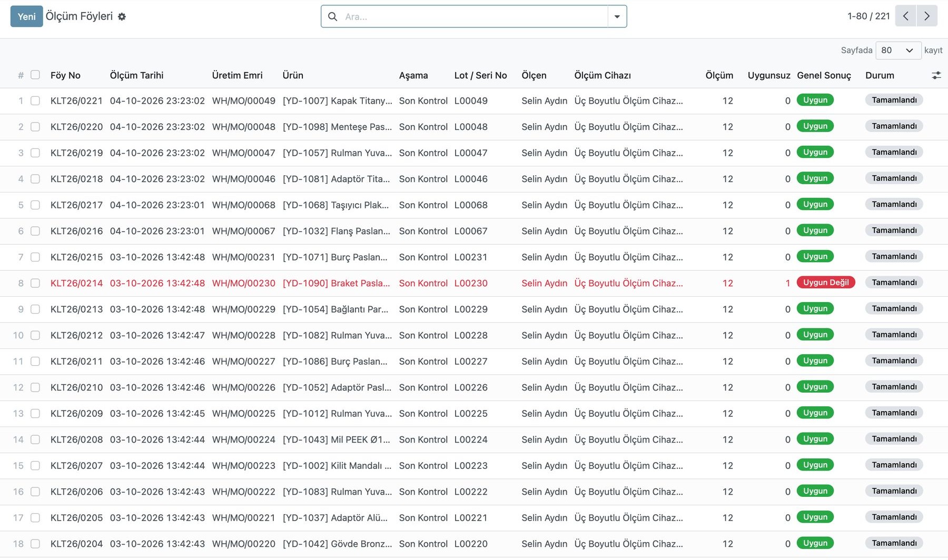This screenshot has width=948, height=560.
Task: Open the optional columns adjust icon
Action: point(936,75)
